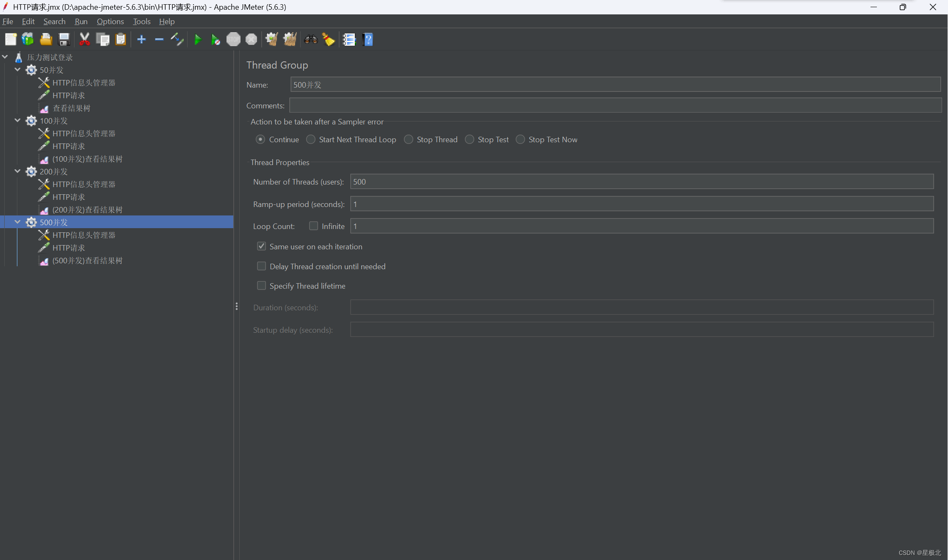Image resolution: width=948 pixels, height=560 pixels.
Task: Open the Run menu
Action: coord(81,22)
